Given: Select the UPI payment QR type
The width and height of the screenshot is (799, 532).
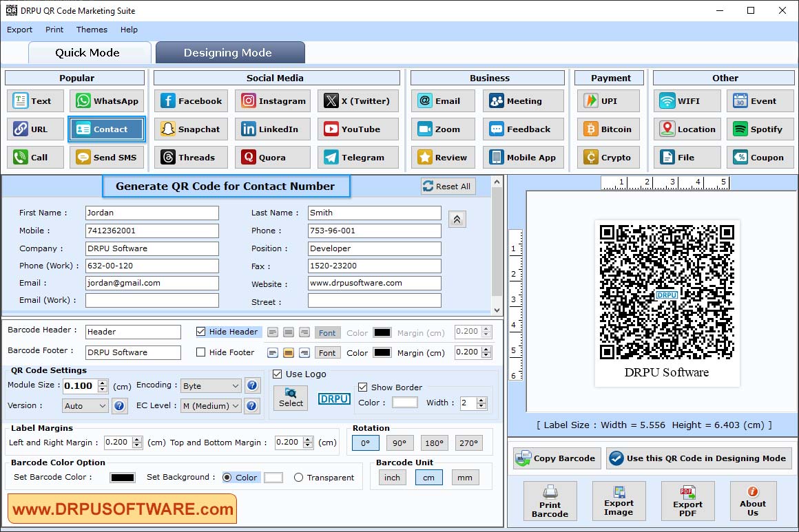Looking at the screenshot, I should pos(608,100).
